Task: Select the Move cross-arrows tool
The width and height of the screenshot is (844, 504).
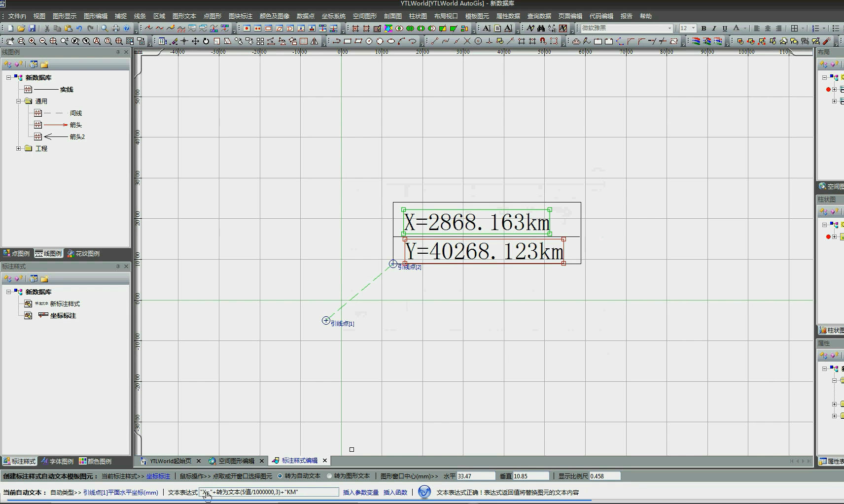Action: click(195, 41)
